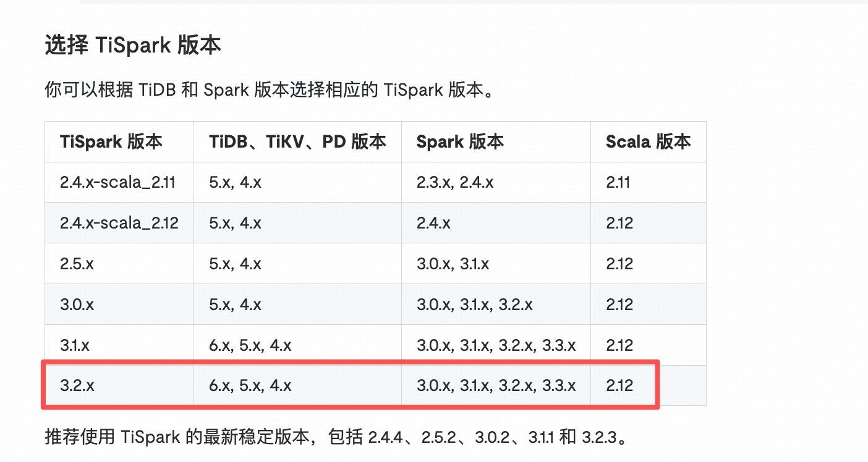Select the "Spark 版本" column header

coord(460,142)
